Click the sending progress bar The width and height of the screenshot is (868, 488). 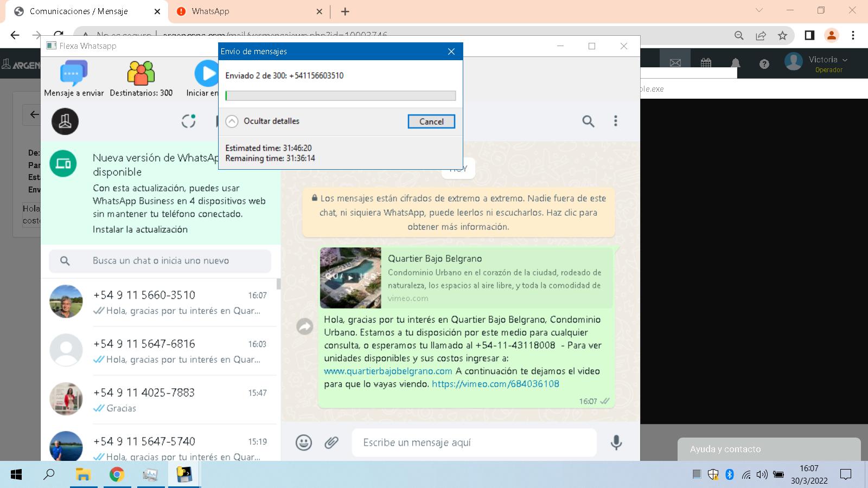[x=341, y=96]
